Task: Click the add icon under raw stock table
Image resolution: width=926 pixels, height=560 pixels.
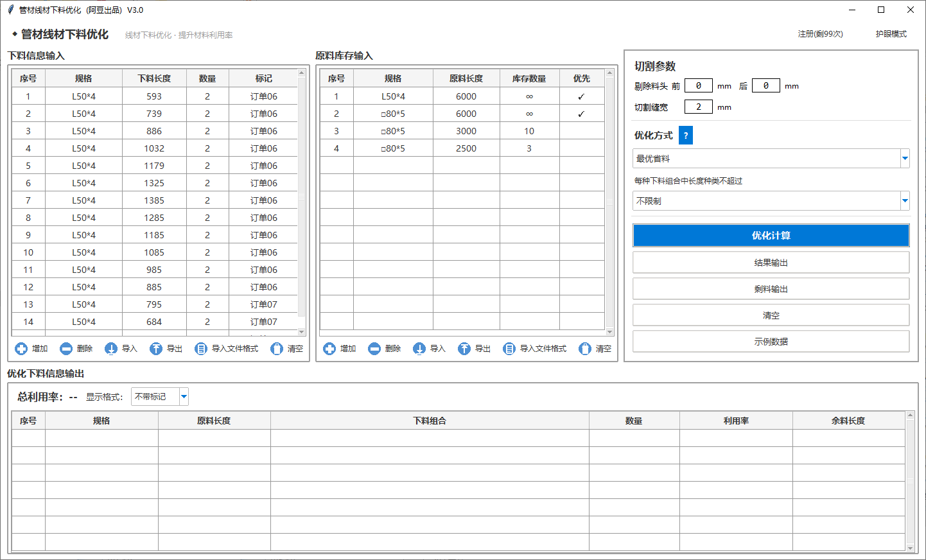Action: (x=329, y=349)
